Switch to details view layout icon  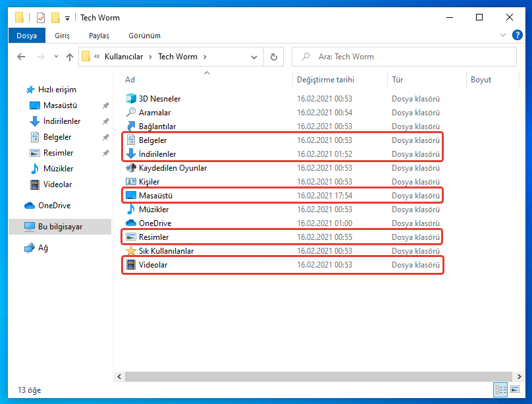pos(500,390)
